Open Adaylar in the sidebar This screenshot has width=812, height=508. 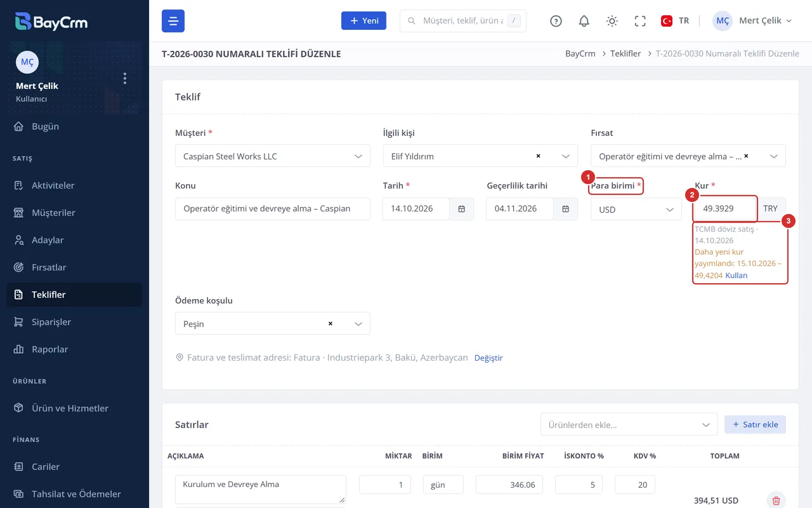pos(74,240)
